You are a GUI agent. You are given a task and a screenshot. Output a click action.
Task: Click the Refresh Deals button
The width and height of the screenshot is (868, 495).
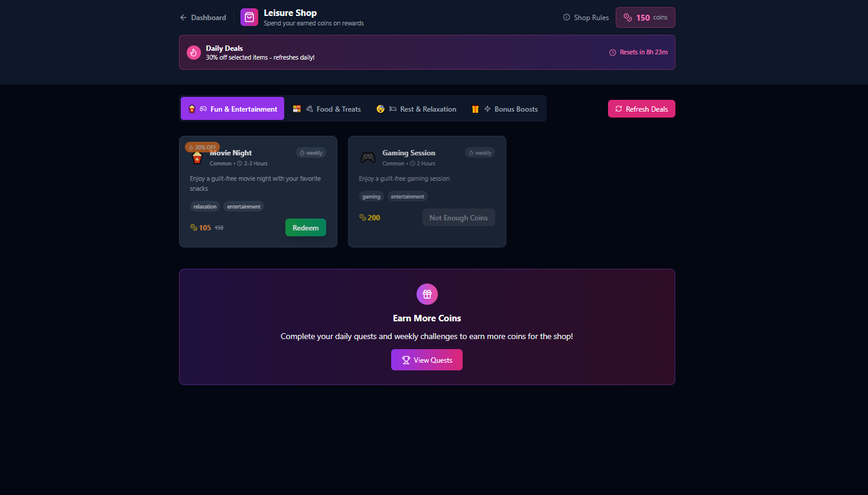642,109
